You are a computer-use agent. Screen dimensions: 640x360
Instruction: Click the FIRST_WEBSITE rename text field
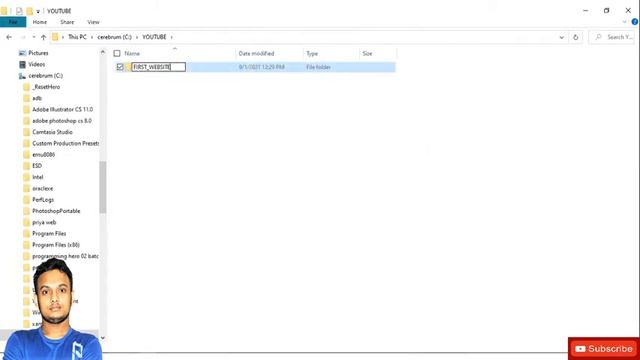158,67
